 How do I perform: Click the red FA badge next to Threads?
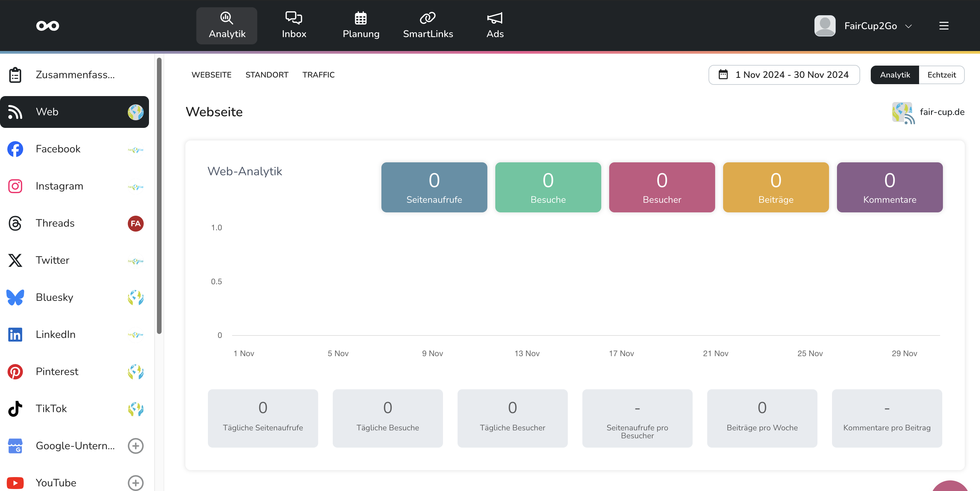pos(135,223)
